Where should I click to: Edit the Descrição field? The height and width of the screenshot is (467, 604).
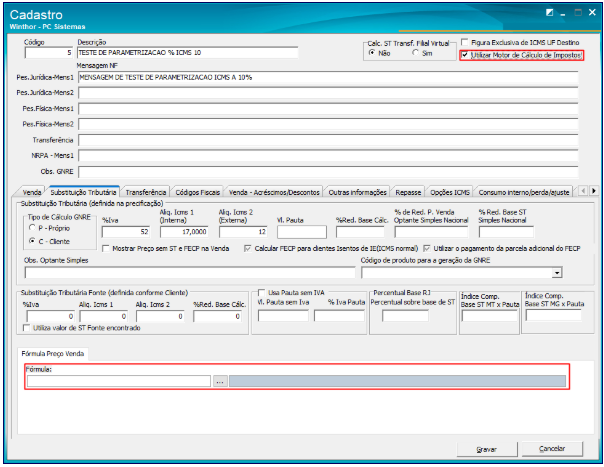point(188,52)
